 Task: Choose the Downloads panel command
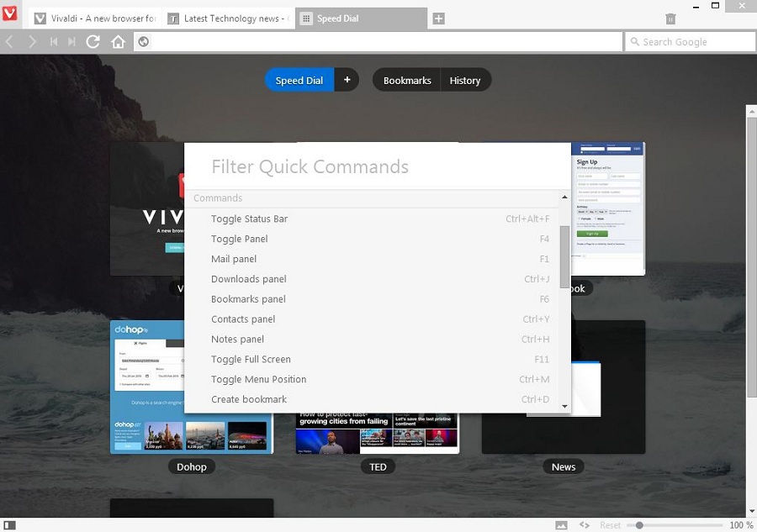[371, 279]
